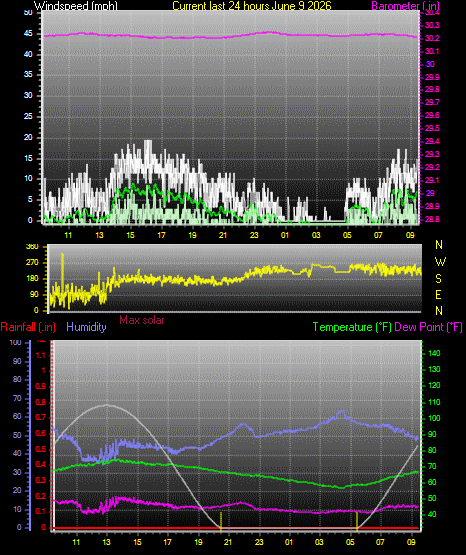This screenshot has width=466, height=555.
Task: Click '30.1' on the barometer axis
Action: (432, 51)
